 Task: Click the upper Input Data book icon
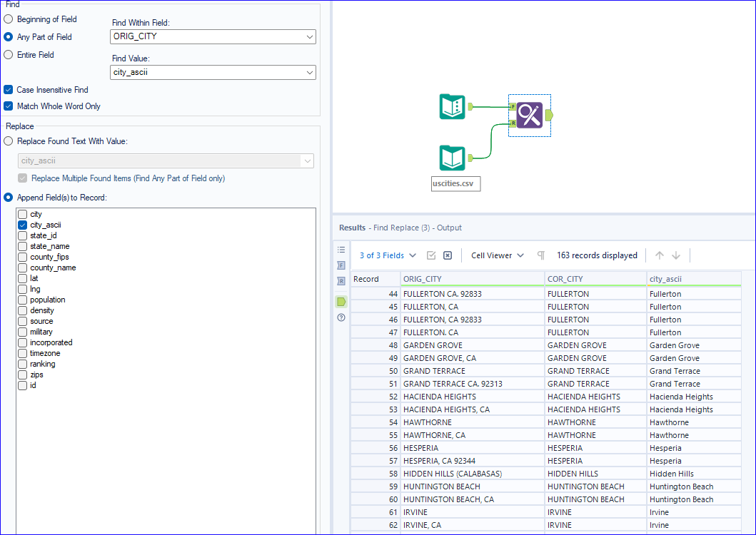click(x=452, y=106)
